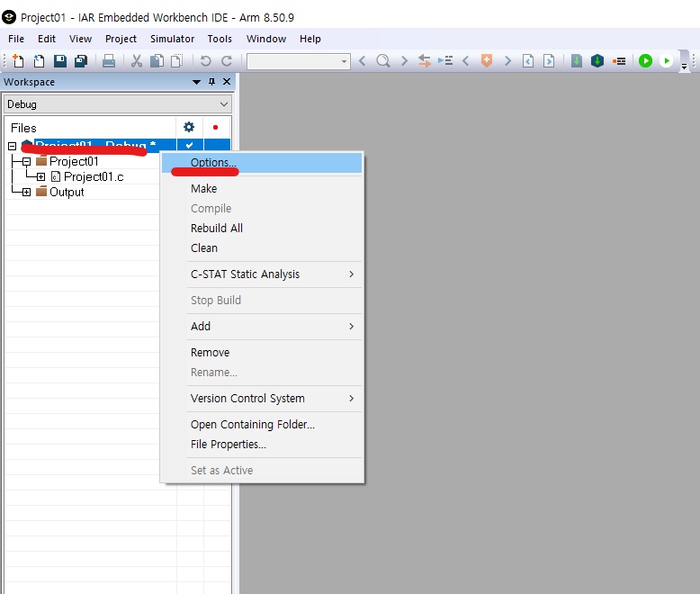The width and height of the screenshot is (700, 594).
Task: Click the Download and Debug green play icon
Action: point(645,60)
